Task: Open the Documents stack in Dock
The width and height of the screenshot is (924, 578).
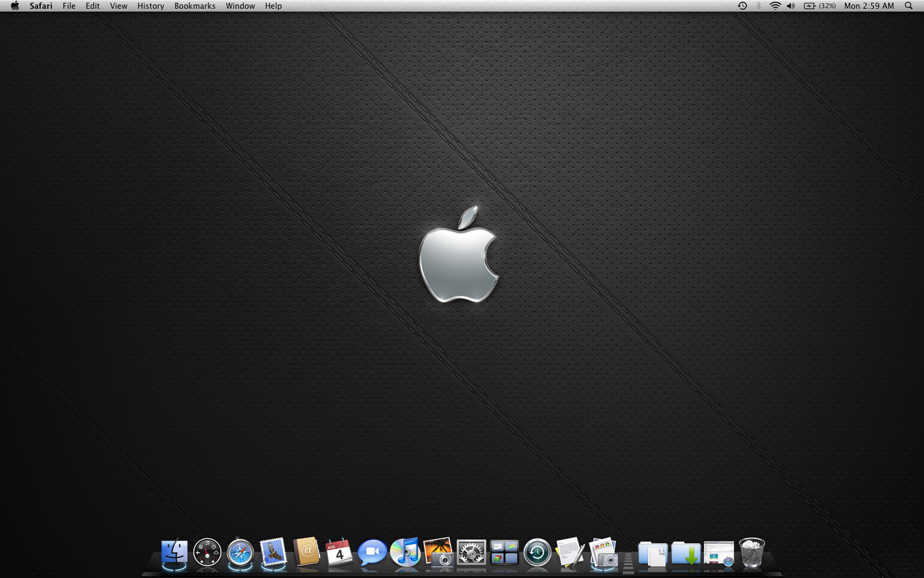Action: [653, 554]
